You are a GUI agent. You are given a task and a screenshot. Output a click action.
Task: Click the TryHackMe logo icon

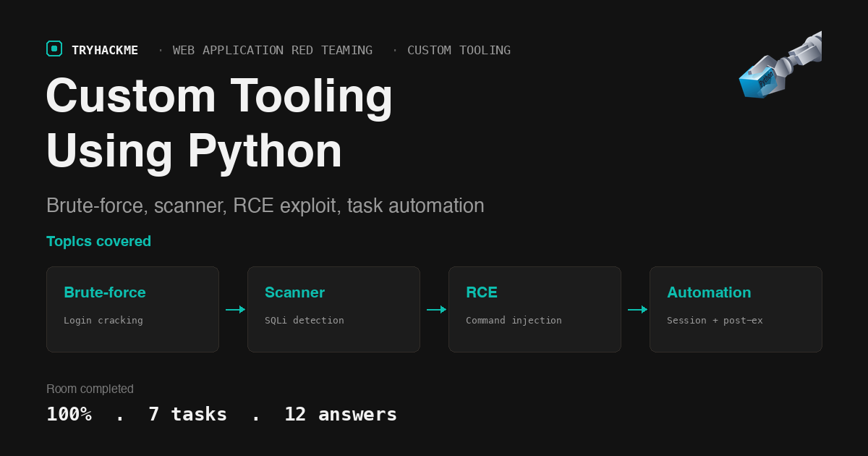tap(54, 48)
